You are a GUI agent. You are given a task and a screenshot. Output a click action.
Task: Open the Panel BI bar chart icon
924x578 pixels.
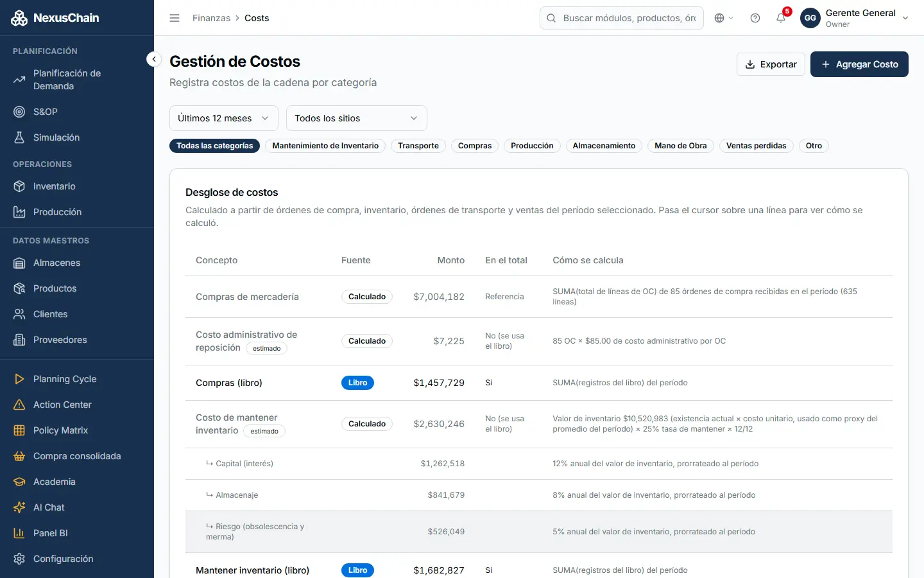[19, 533]
